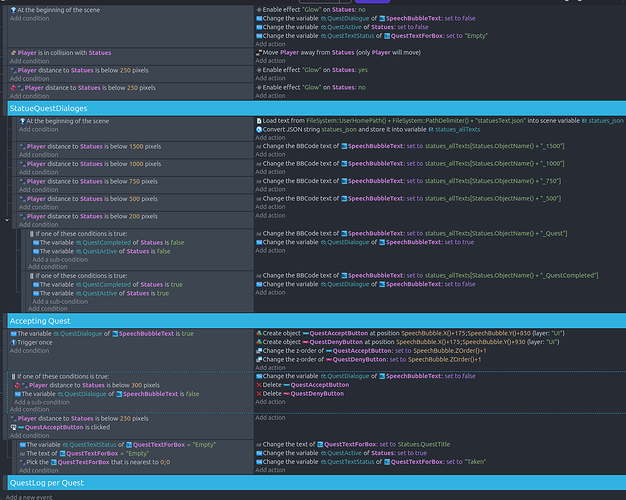Click the Load text from file action icon
The image size is (626, 500).
tap(259, 121)
